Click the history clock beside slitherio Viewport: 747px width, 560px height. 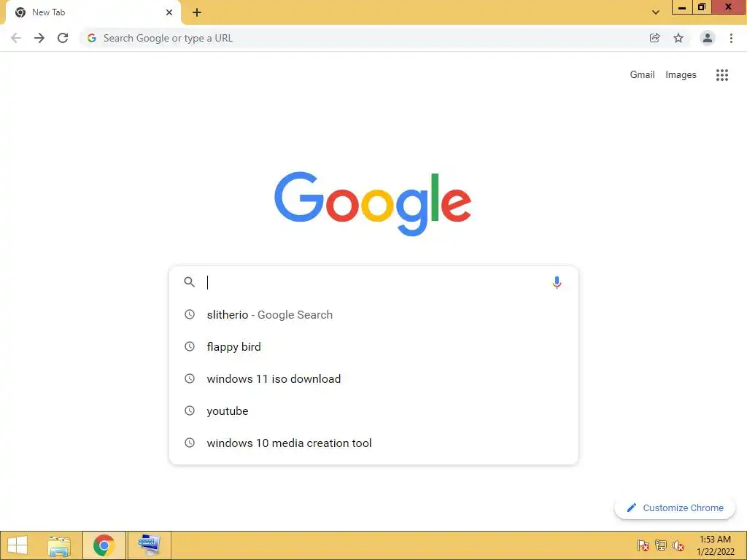pos(190,314)
